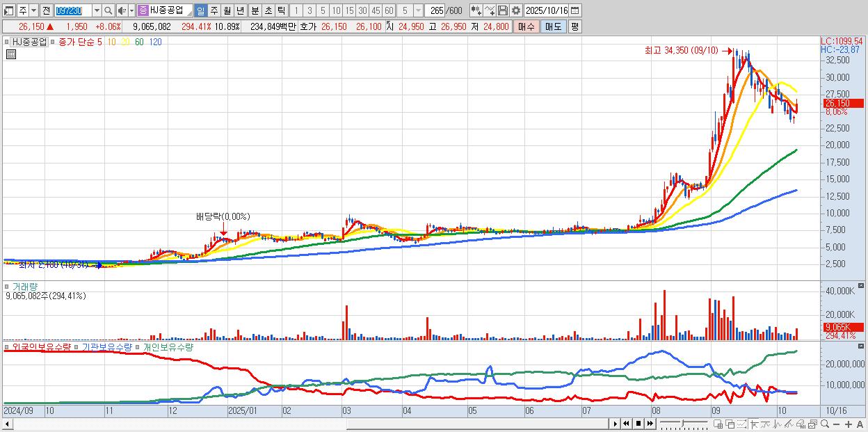Image resolution: width=868 pixels, height=432 pixels.
Task: Select the 월 monthly period button
Action: click(227, 10)
